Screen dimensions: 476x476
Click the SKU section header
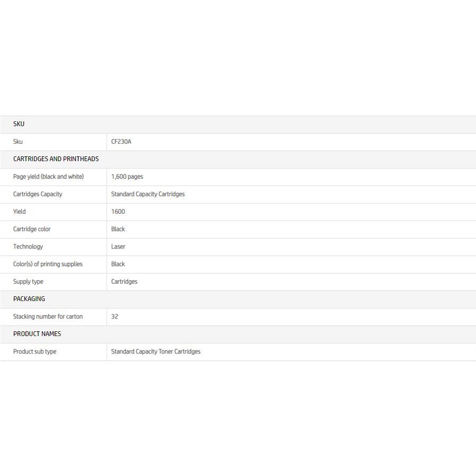tap(19, 124)
